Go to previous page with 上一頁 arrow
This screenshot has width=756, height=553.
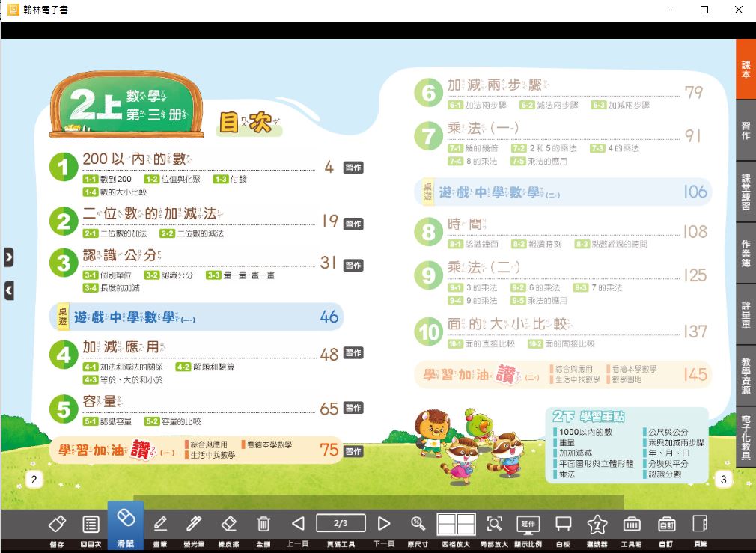pos(298,524)
